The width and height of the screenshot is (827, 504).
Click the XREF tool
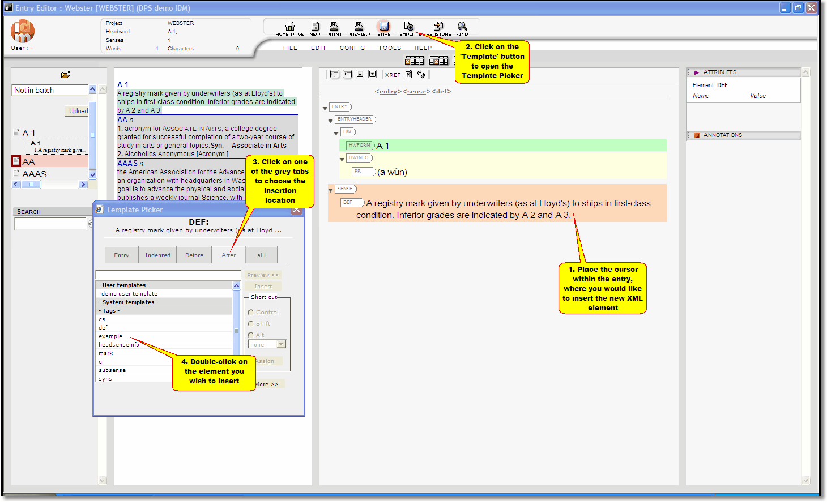click(393, 75)
